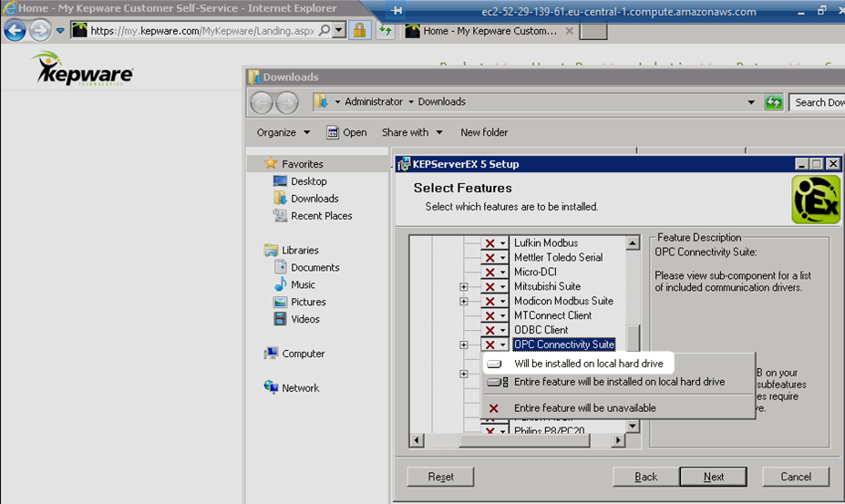Open the new blank browser tab
845x504 pixels.
click(593, 31)
